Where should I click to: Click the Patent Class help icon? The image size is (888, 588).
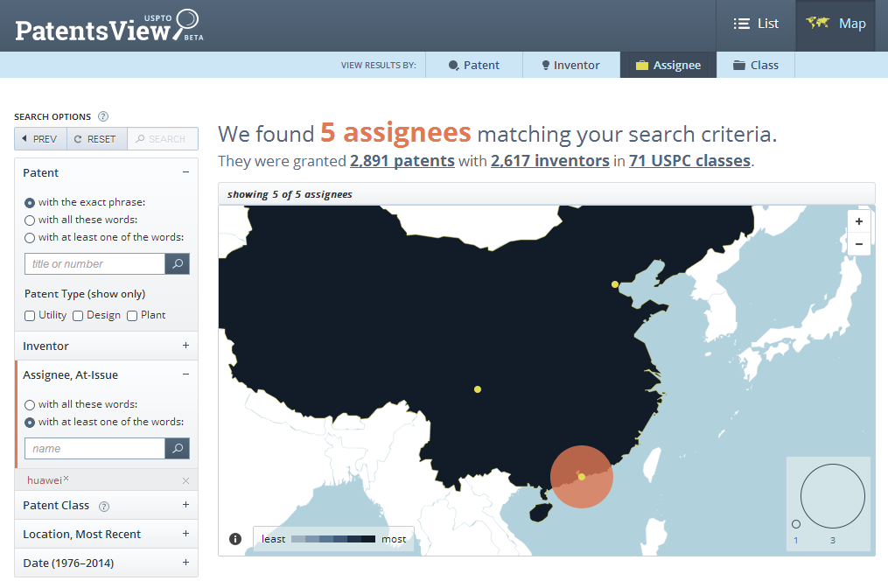coord(104,506)
